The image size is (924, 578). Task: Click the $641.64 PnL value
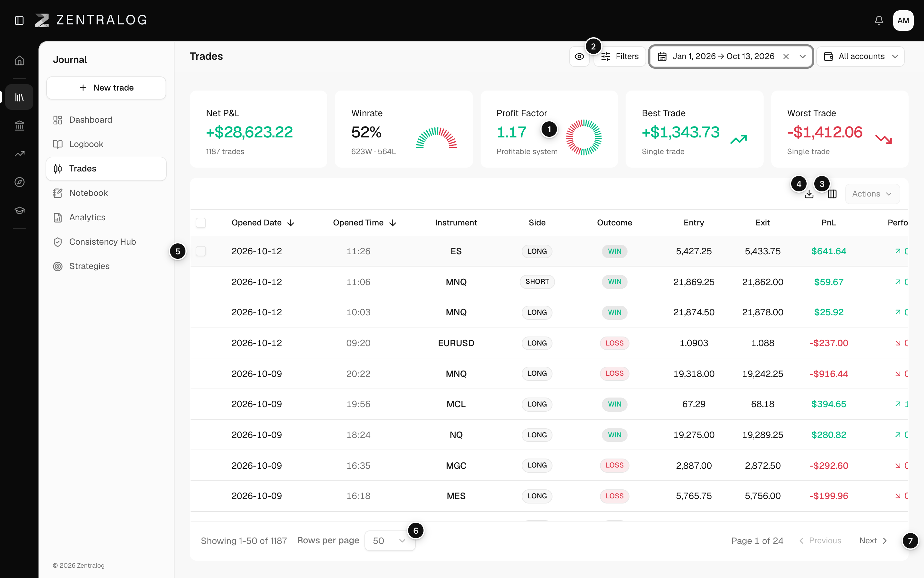pyautogui.click(x=828, y=251)
